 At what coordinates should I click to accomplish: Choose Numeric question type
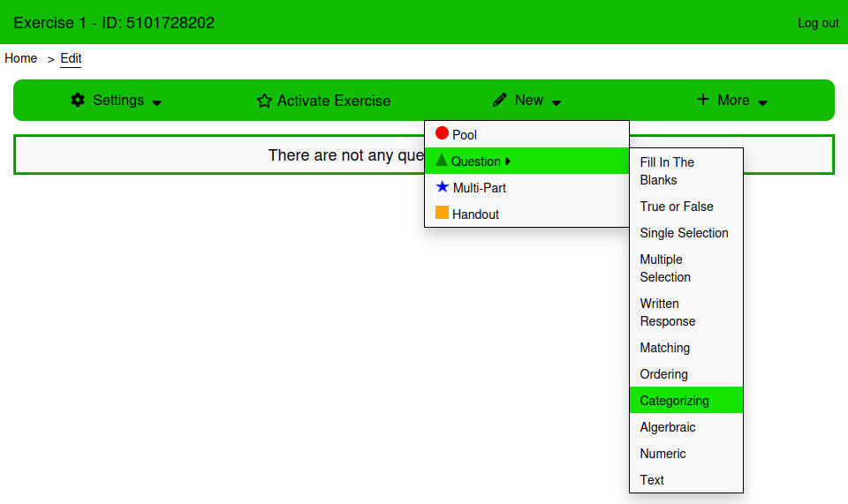662,454
